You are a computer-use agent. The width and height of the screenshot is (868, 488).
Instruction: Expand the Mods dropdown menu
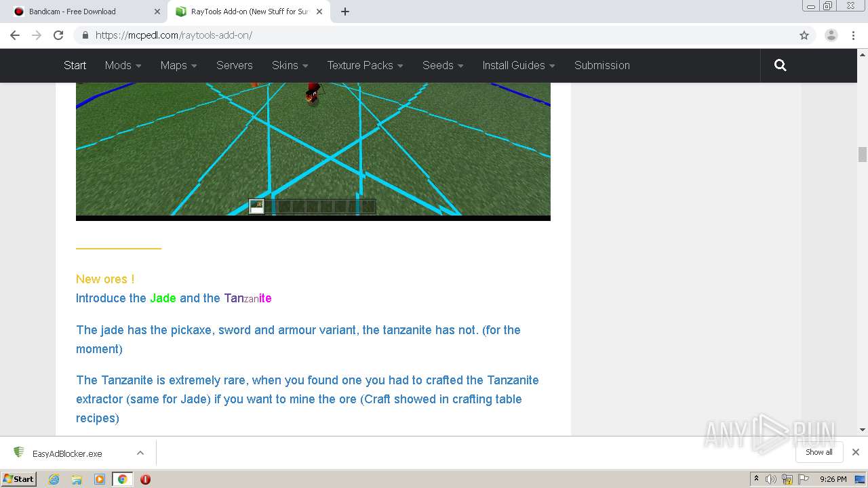pos(123,65)
